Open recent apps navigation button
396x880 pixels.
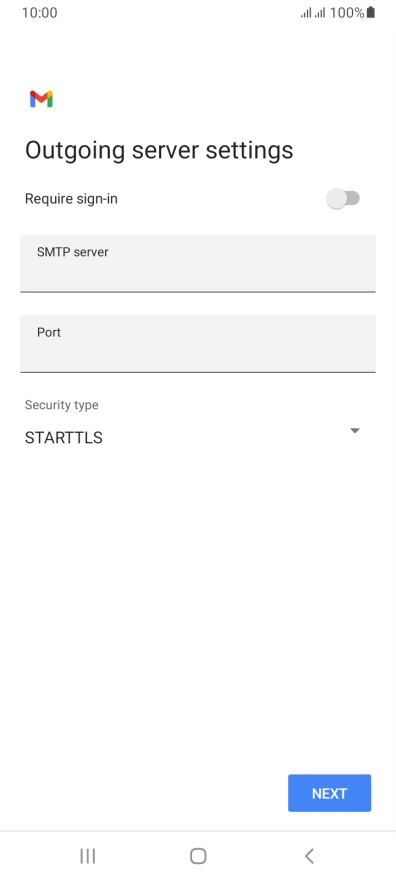click(x=88, y=856)
